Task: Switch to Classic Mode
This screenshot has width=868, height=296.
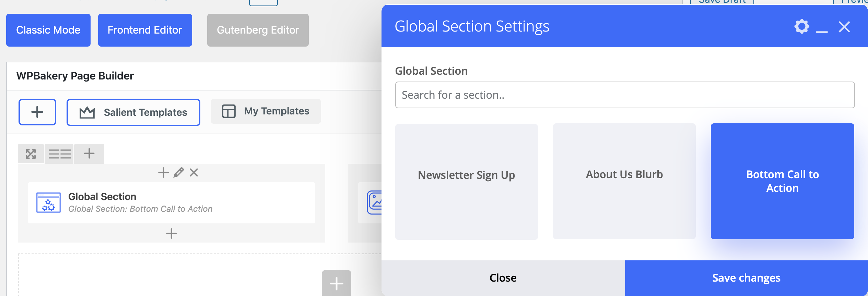Action: point(48,30)
